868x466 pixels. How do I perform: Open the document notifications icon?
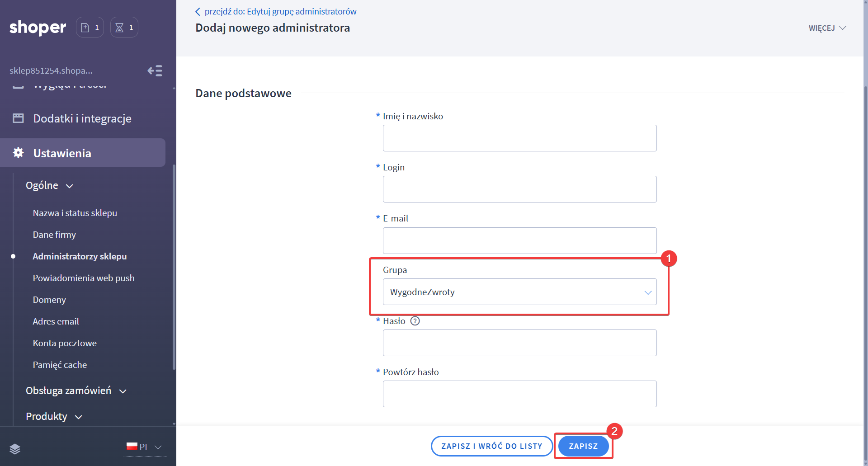tap(90, 28)
